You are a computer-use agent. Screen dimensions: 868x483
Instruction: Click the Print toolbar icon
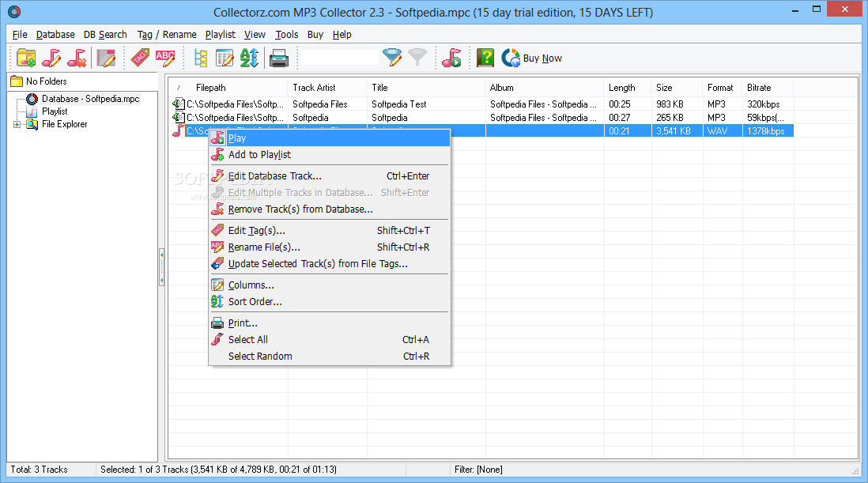click(x=279, y=58)
